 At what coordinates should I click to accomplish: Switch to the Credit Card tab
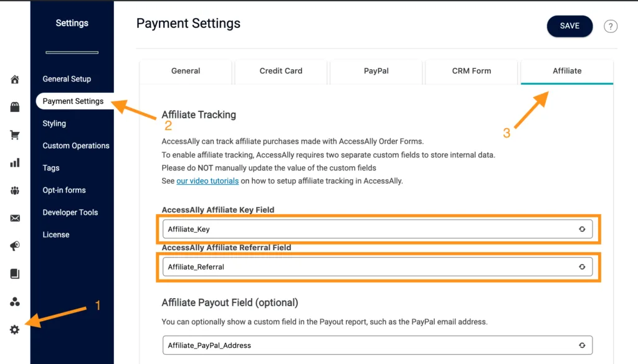point(280,71)
